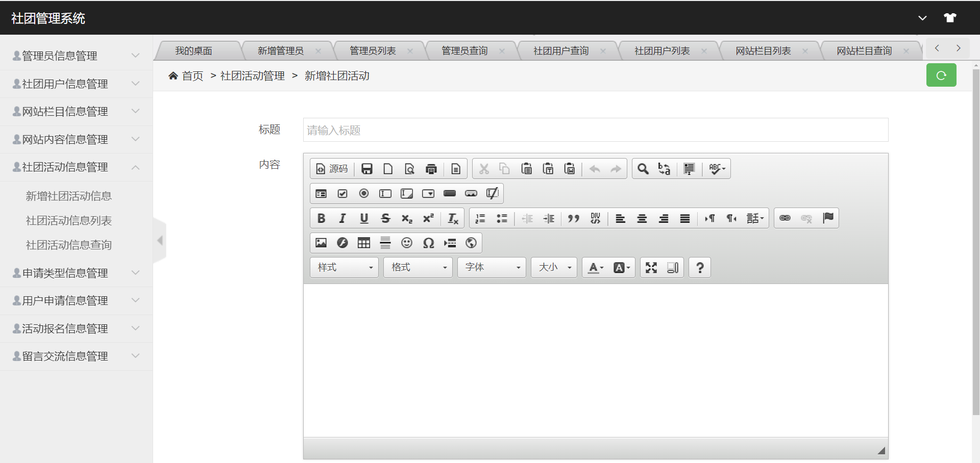This screenshot has width=980, height=463.
Task: Toggle superscript formatting
Action: [x=428, y=218]
